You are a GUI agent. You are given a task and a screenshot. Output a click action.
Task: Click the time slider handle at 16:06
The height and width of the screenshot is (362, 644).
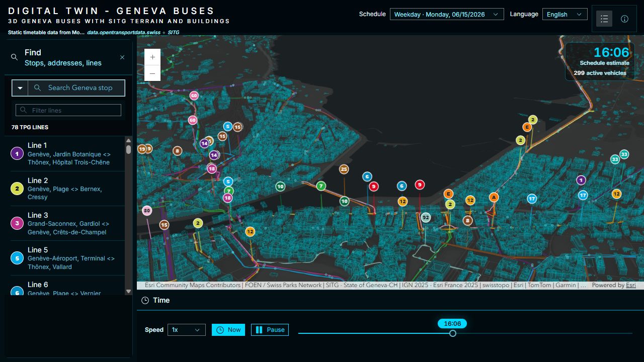pyautogui.click(x=453, y=333)
